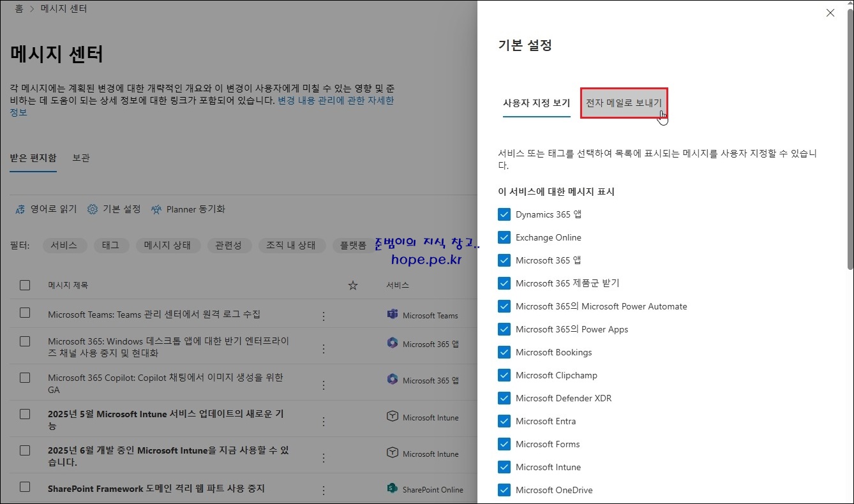The image size is (854, 504).
Task: Uncheck Microsoft Entra checkbox
Action: point(504,421)
